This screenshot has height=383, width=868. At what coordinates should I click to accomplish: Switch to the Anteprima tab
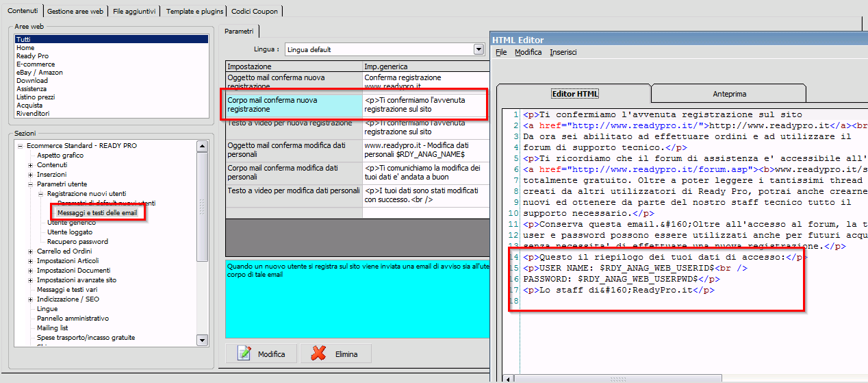pos(728,94)
